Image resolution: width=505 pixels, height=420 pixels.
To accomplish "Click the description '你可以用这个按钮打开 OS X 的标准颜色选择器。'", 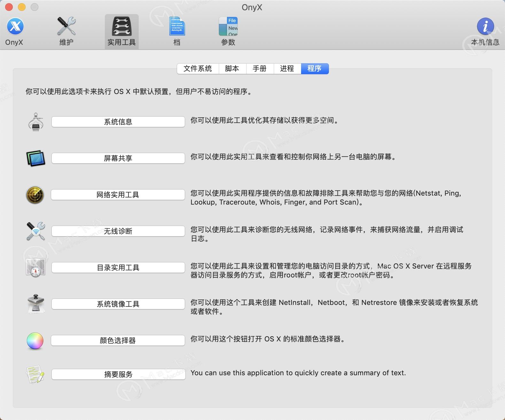I will tap(268, 339).
